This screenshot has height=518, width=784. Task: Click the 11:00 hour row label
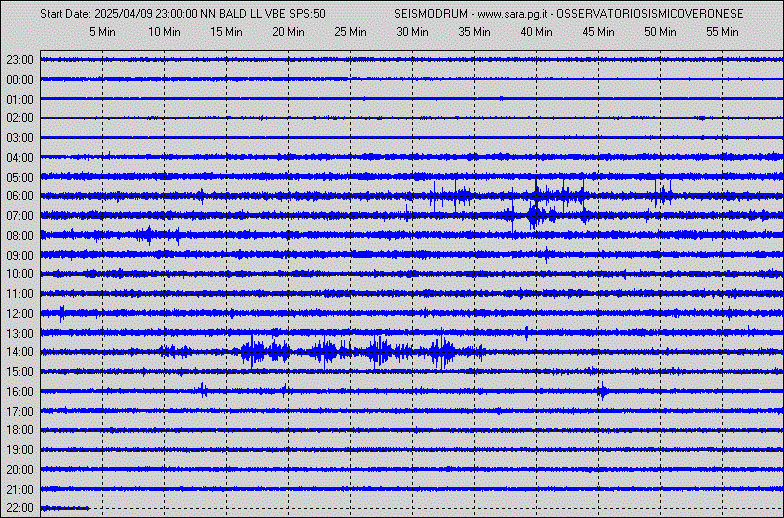point(20,294)
